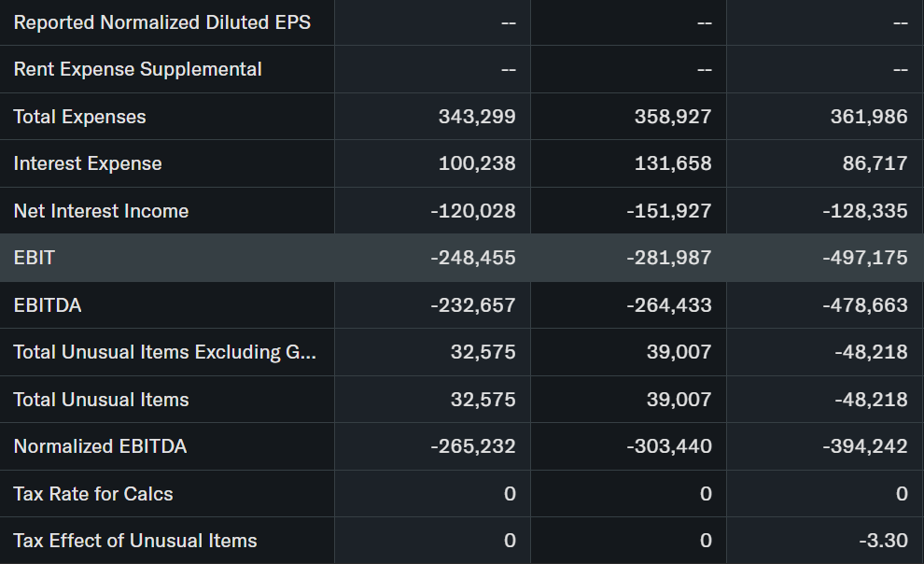
Task: Click the Reported Normalized Diluted EPS label
Action: tap(162, 22)
